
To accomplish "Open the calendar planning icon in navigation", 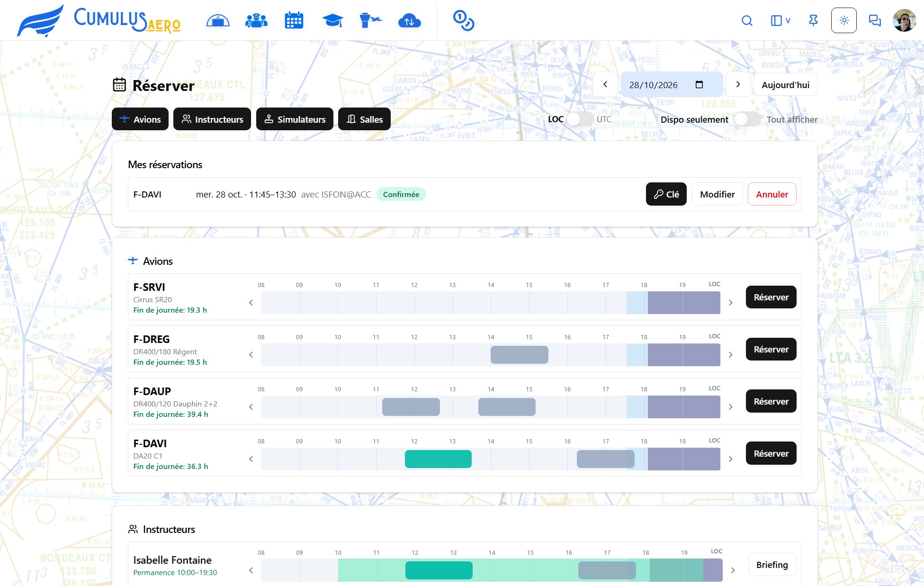I will (294, 21).
